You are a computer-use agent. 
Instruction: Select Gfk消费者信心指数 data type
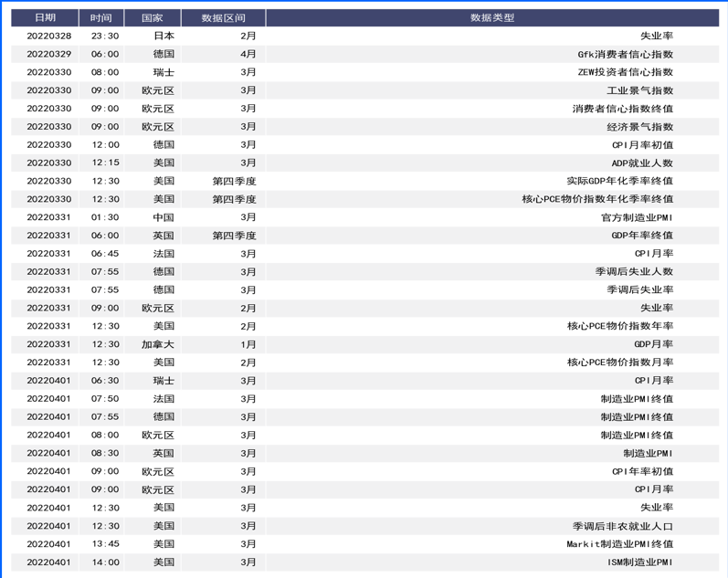coord(626,54)
